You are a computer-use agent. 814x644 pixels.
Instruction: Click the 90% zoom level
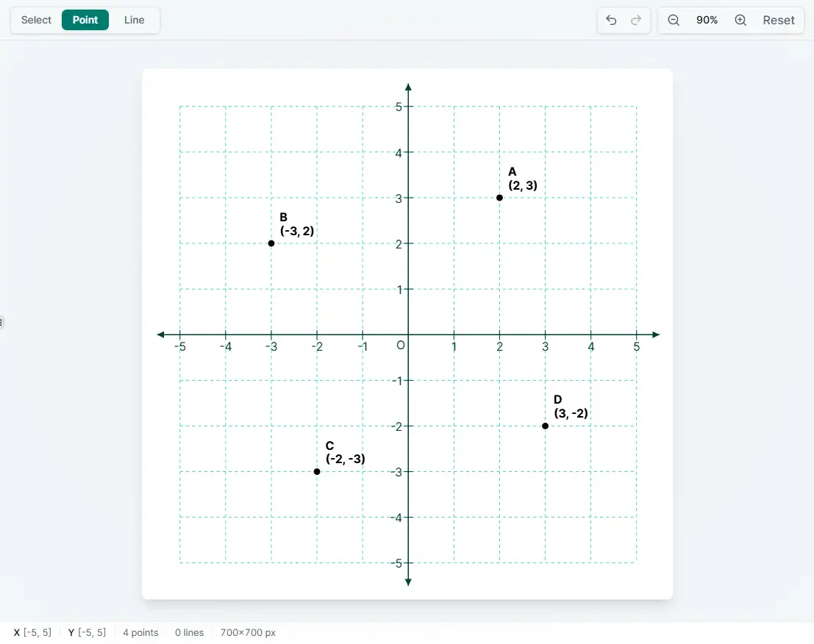click(x=707, y=21)
